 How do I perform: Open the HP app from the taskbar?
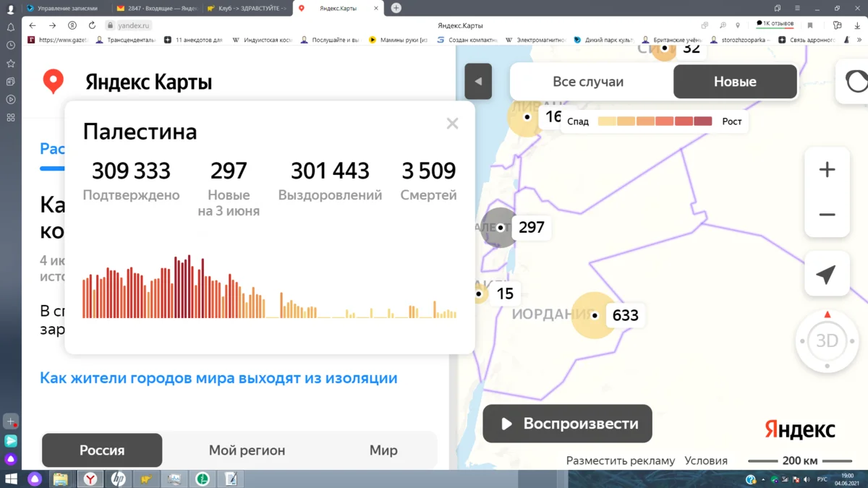pos(118,479)
